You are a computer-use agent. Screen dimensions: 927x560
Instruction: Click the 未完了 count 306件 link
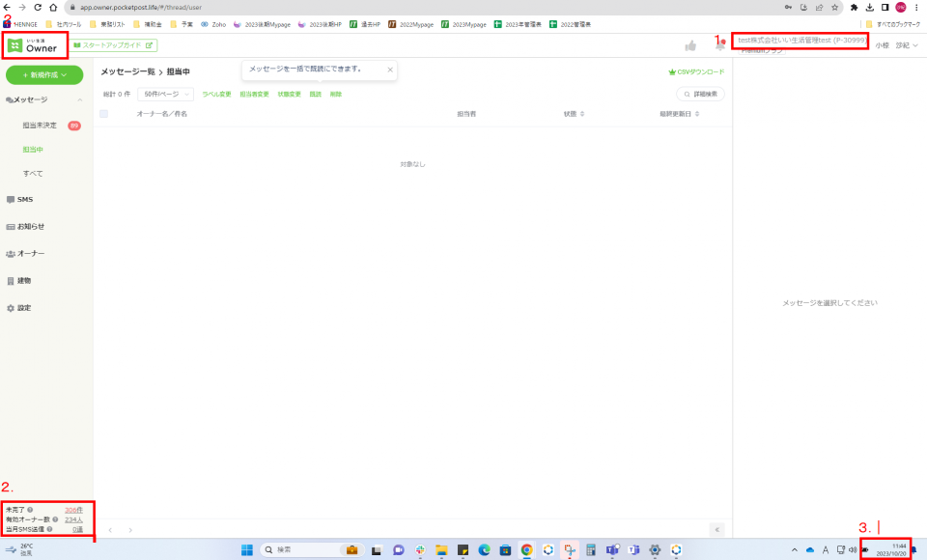[74, 510]
